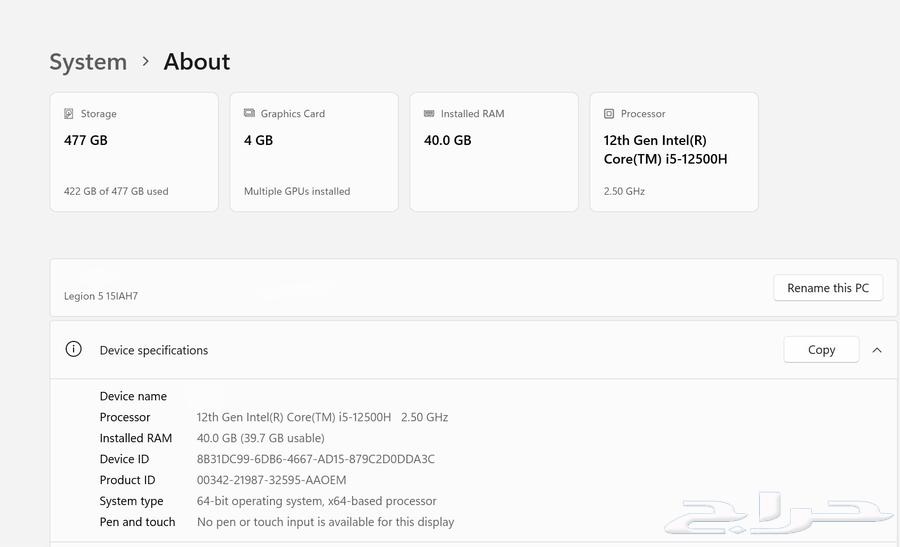Image resolution: width=900 pixels, height=547 pixels.
Task: Click the "Multiple GPUs installed" text
Action: tap(297, 191)
